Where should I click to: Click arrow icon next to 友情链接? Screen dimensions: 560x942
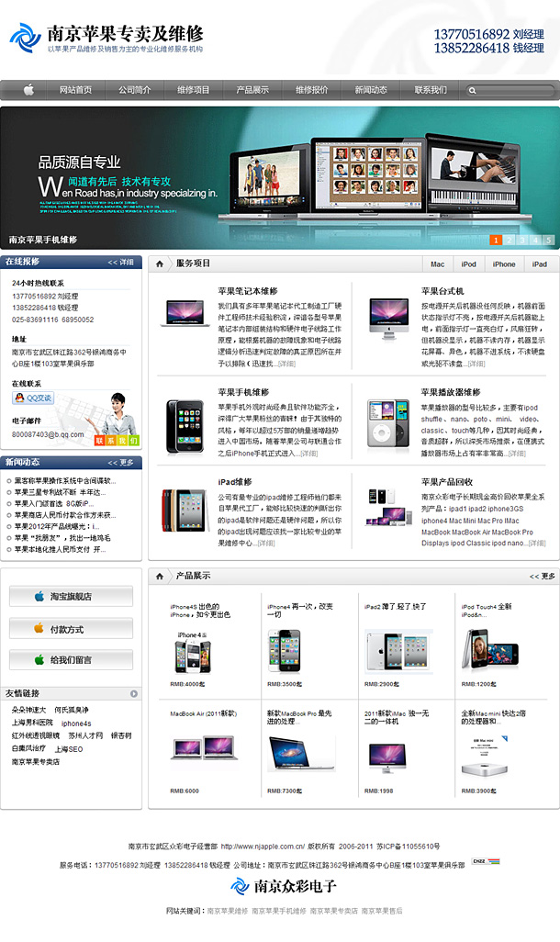coord(134,693)
